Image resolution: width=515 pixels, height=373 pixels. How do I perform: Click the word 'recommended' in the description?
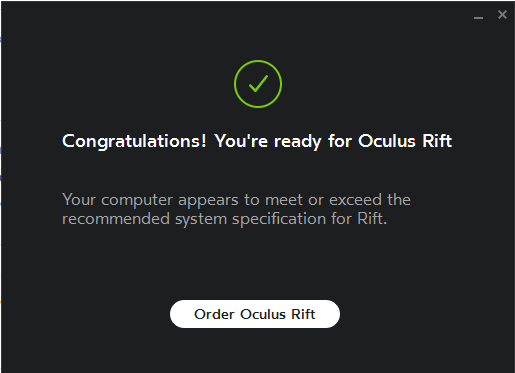116,219
